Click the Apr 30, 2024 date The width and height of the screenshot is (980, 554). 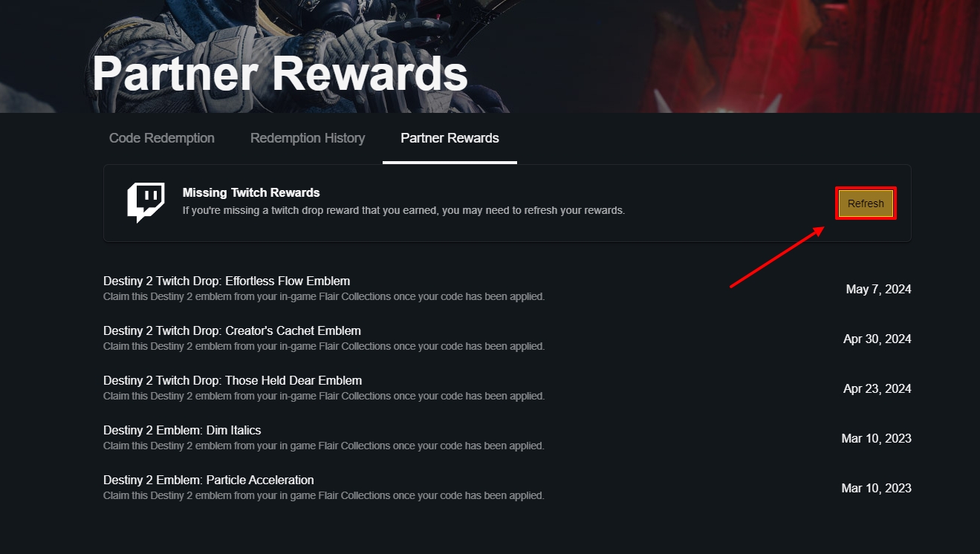tap(877, 339)
